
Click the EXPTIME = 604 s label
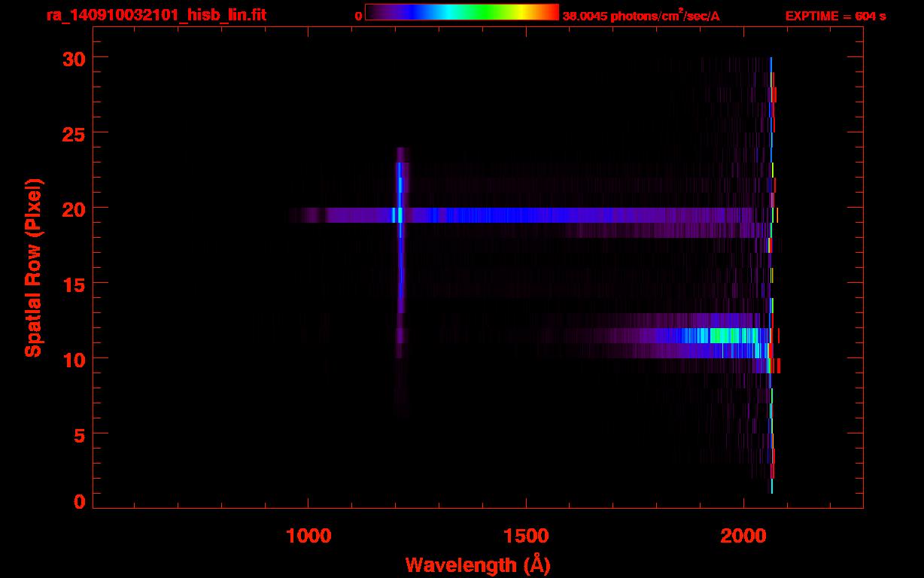(x=835, y=17)
